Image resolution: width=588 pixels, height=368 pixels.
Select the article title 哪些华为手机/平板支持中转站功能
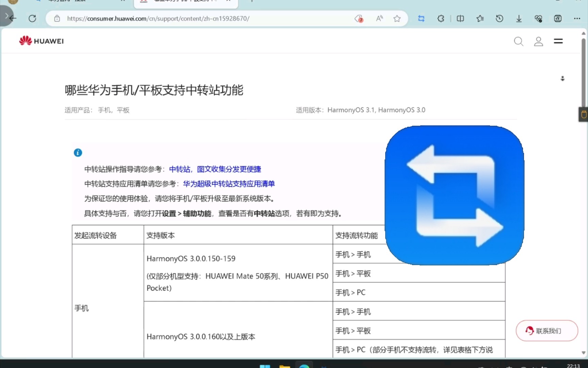(154, 90)
